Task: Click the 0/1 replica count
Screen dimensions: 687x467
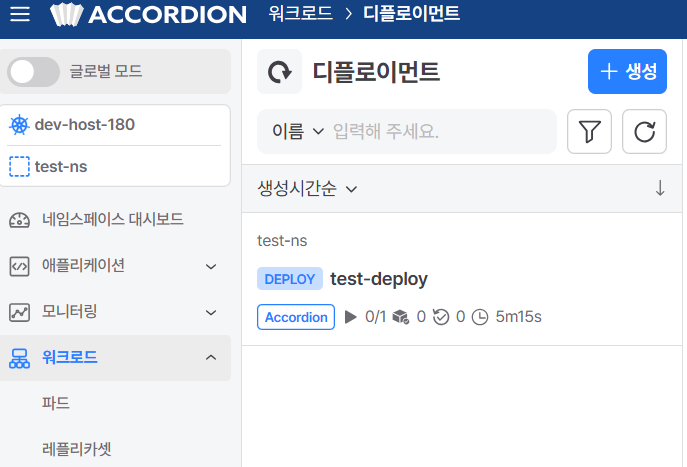Action: click(x=375, y=316)
